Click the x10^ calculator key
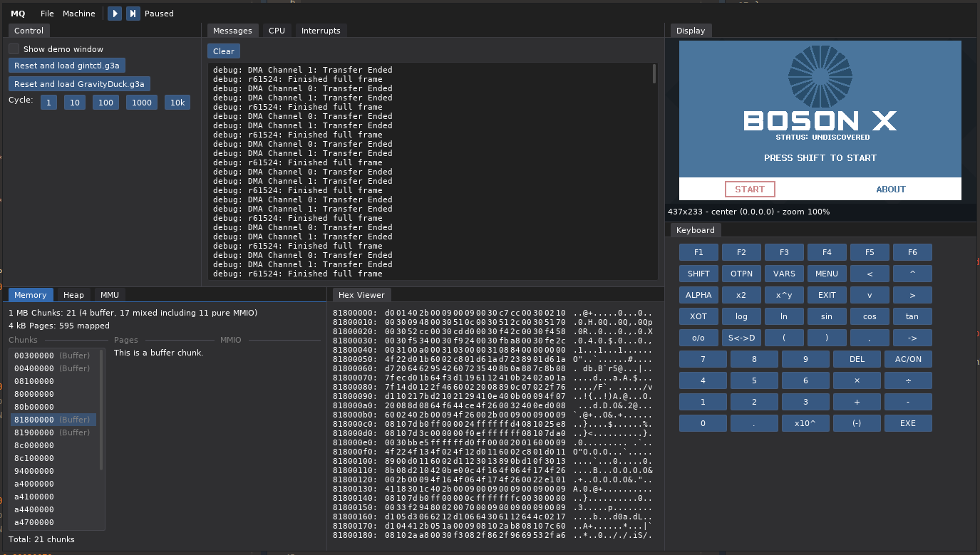 (x=806, y=423)
